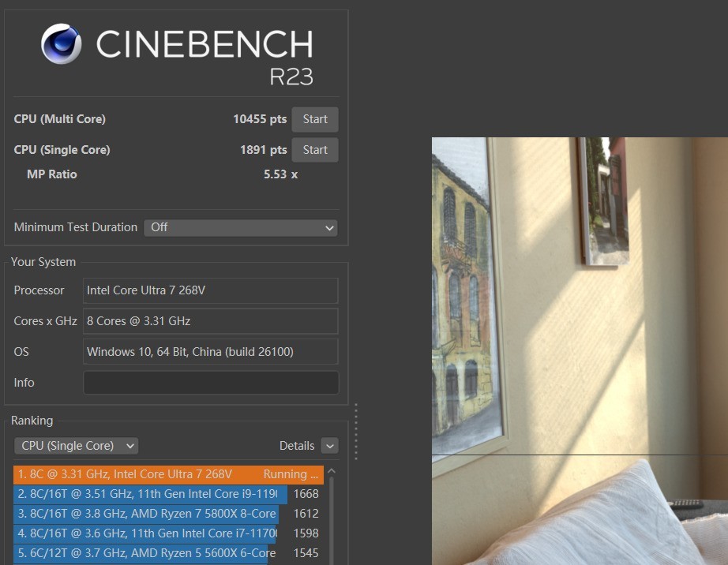Click the Your System section heading
The image size is (728, 565).
click(x=43, y=262)
